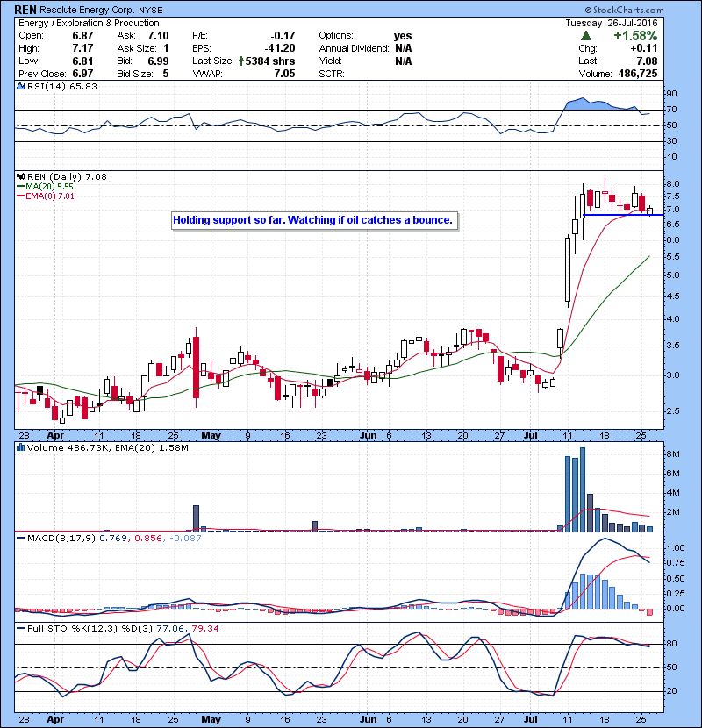Click the 'Resolute Energy Corp.' company name
Viewport: 702px width, 728px height.
pyautogui.click(x=88, y=10)
